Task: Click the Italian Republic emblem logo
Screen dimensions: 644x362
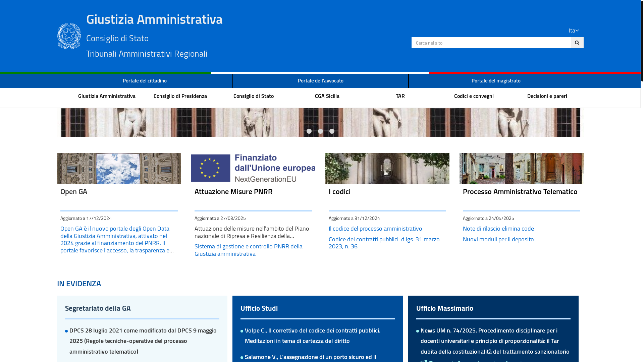Action: coord(69,36)
